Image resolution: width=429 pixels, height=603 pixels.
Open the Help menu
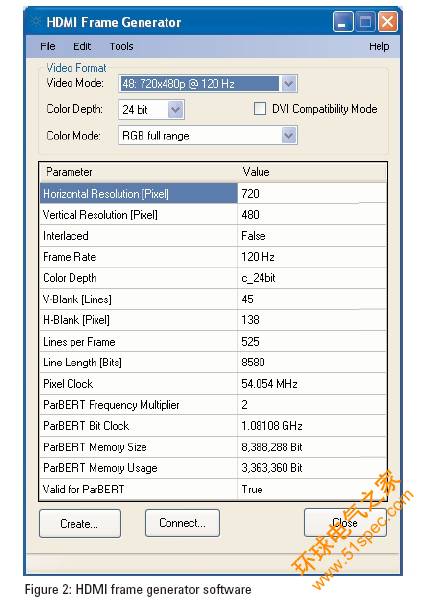click(x=379, y=47)
